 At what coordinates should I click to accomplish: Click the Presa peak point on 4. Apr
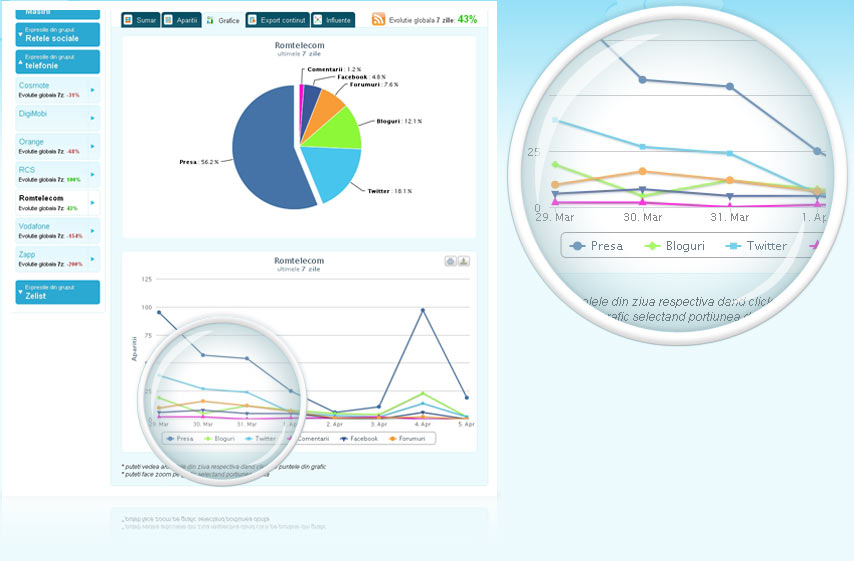click(x=423, y=310)
